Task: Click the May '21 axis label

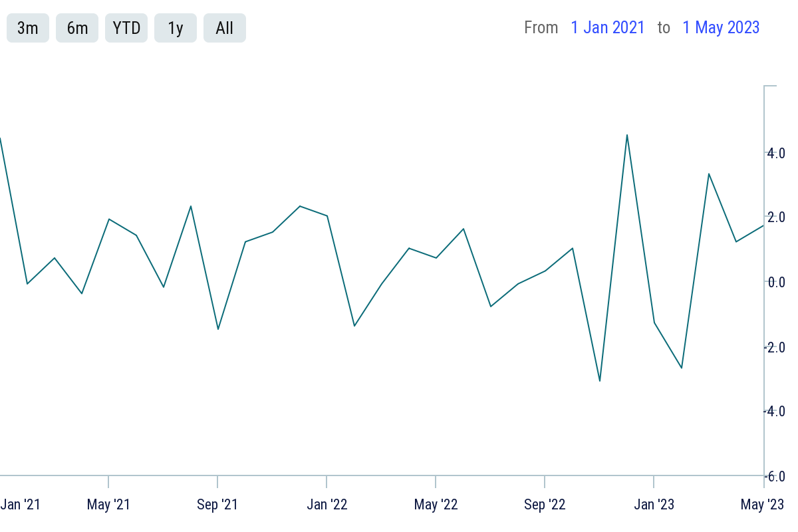Action: [108, 504]
